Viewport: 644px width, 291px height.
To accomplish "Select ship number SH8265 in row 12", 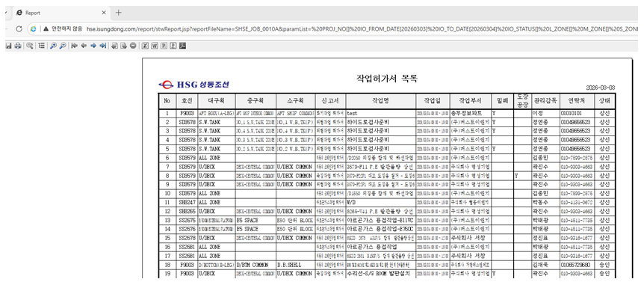I will (x=186, y=211).
